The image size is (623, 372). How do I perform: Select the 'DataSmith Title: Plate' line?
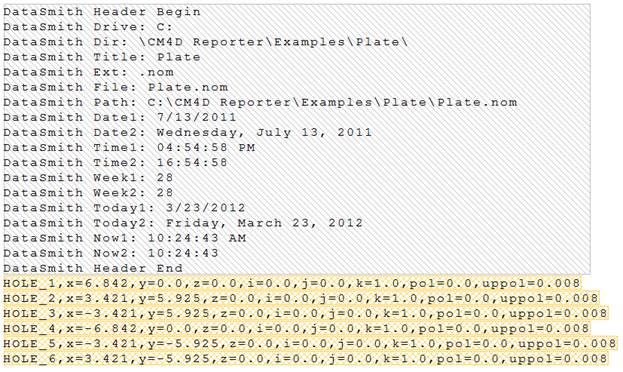(x=102, y=57)
